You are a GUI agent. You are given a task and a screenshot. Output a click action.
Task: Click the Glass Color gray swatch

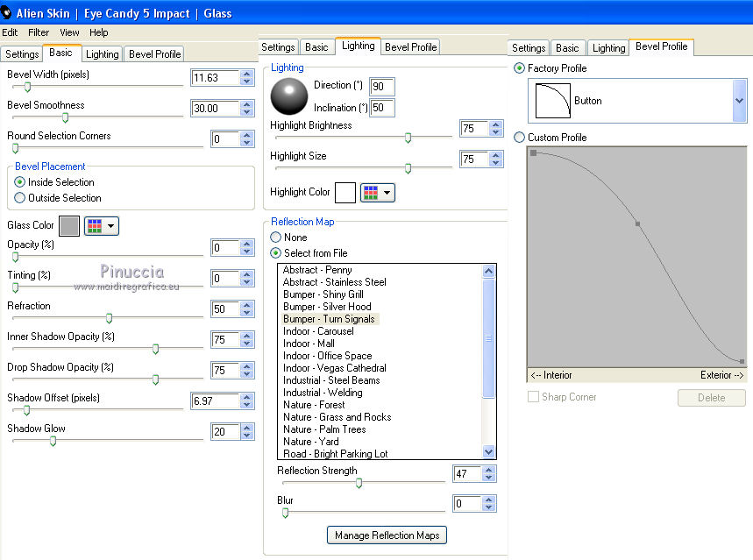click(x=69, y=226)
